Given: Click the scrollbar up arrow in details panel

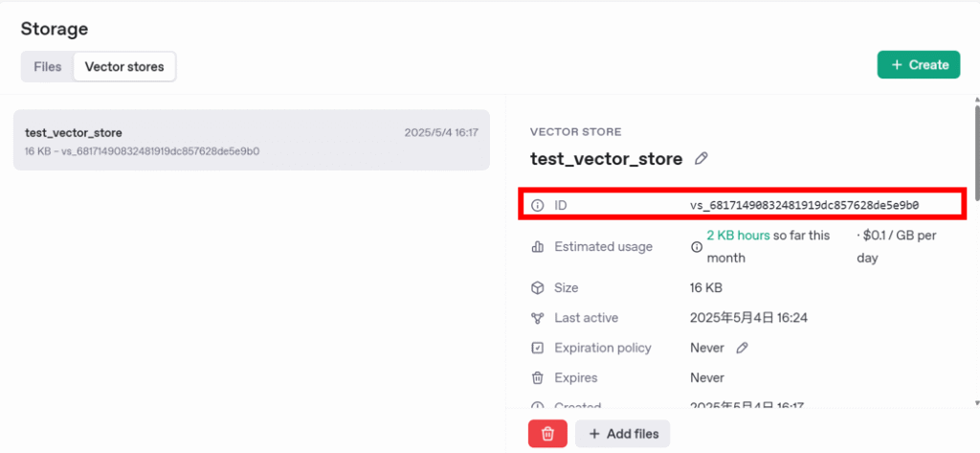Looking at the screenshot, I should [x=976, y=100].
